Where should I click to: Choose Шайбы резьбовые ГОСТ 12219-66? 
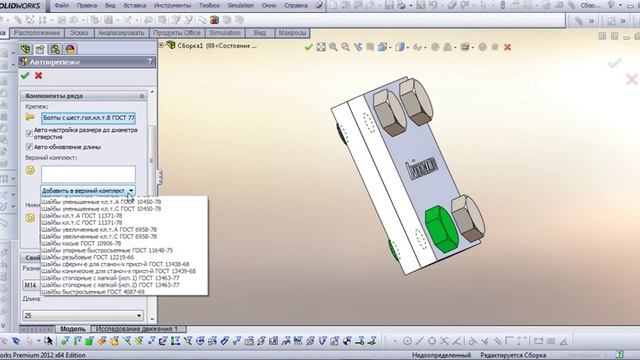coord(88,257)
